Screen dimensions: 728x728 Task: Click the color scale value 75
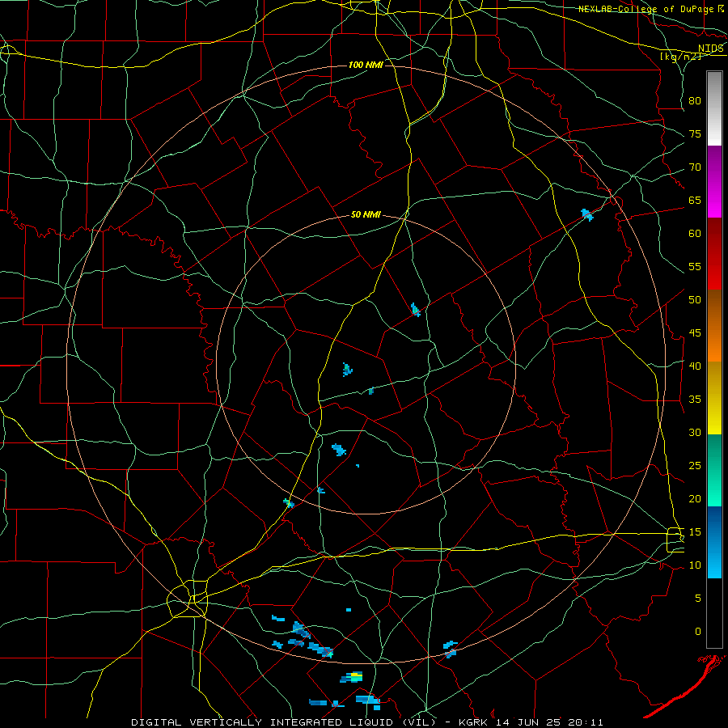click(x=695, y=134)
